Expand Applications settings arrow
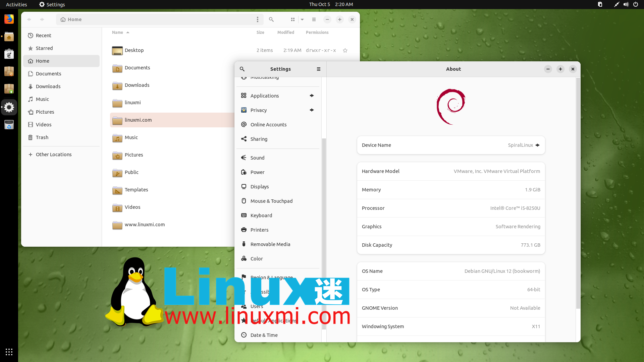Viewport: 644px width, 362px height. [x=312, y=96]
